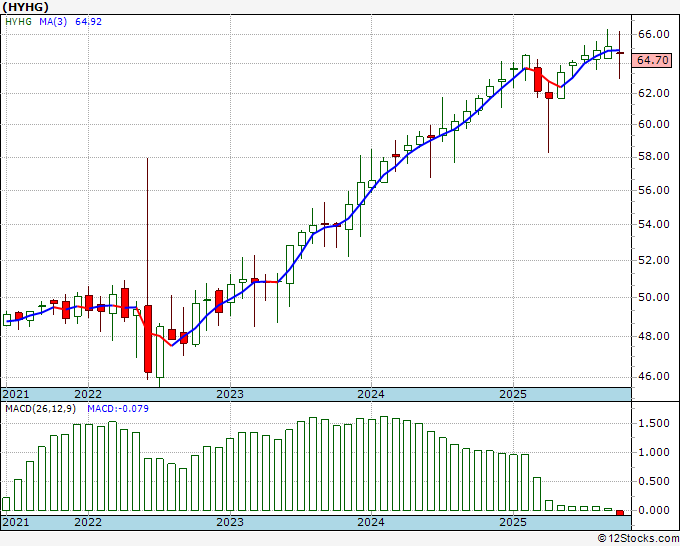
Task: Click the highlighted 64.70 current price tag
Action: (652, 60)
